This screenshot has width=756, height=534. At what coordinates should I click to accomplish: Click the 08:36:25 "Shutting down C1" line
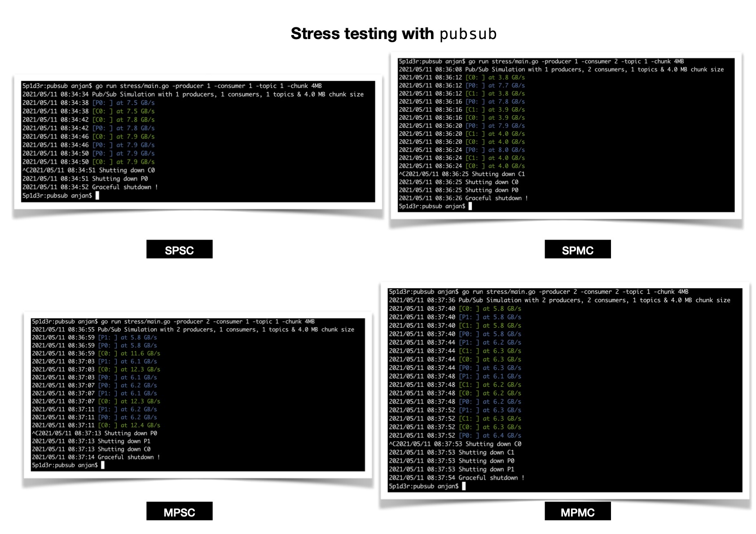tap(462, 174)
